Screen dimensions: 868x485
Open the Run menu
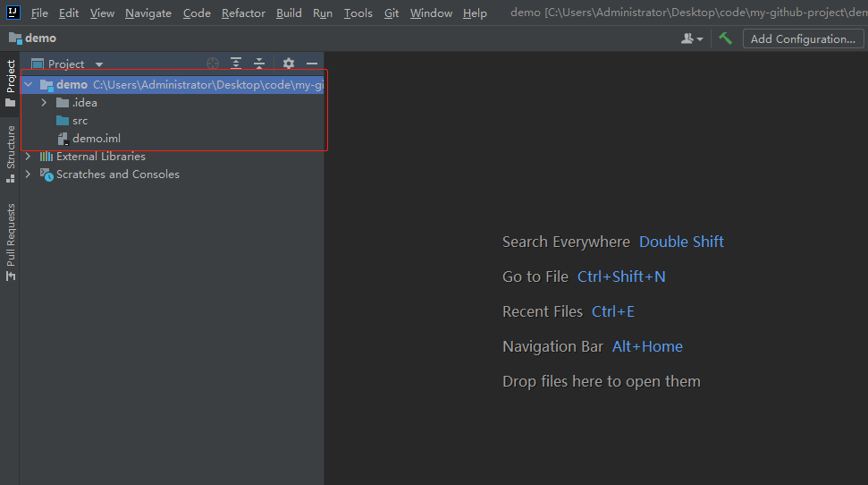322,13
